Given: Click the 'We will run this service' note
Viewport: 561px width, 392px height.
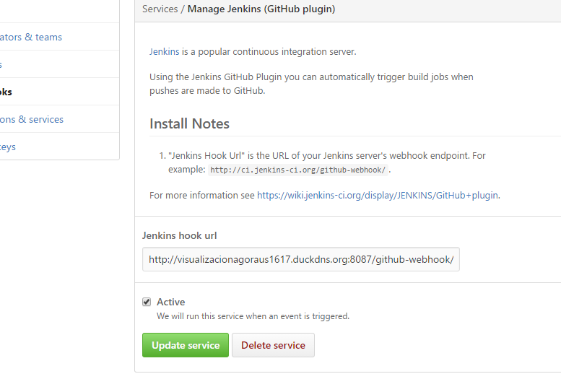Looking at the screenshot, I should pos(253,316).
